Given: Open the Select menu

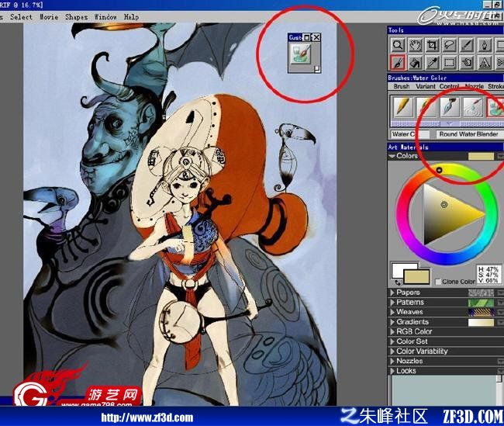Looking at the screenshot, I should [21, 17].
